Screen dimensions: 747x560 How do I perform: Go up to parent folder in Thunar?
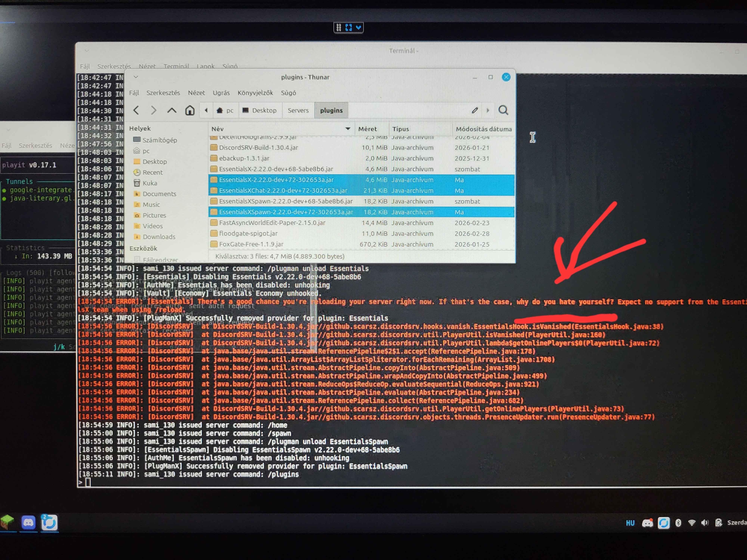(172, 110)
